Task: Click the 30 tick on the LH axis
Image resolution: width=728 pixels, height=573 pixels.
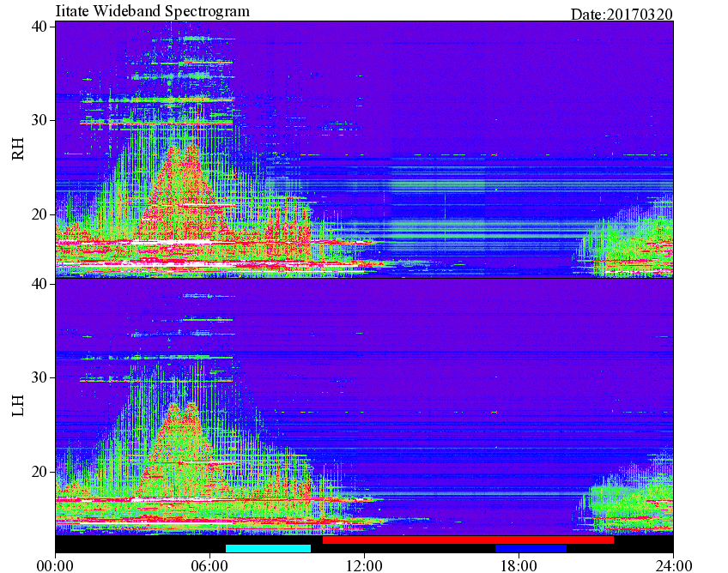Action: (39, 377)
